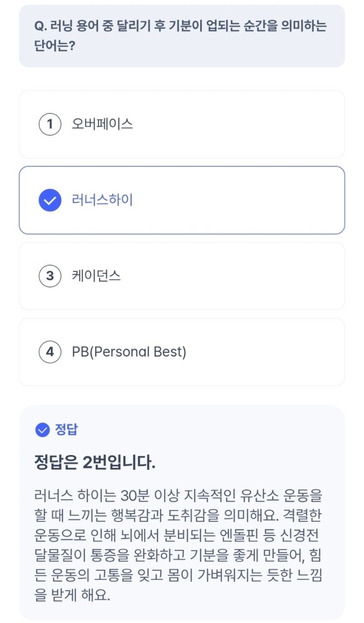Click the Q. prefix of the question
Screen dimensions: 364x623
[40, 26]
